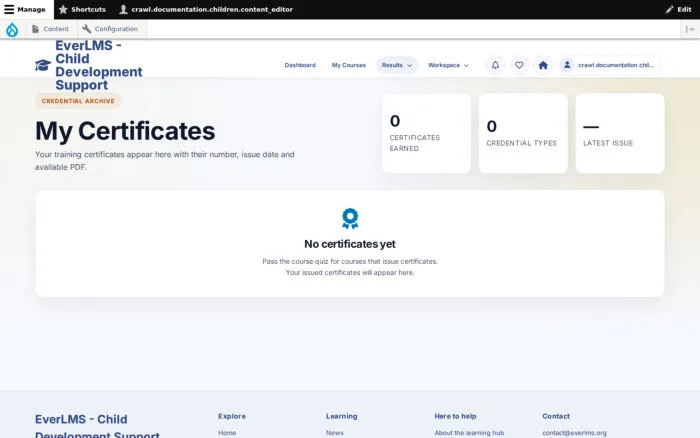Click 'Pass the course quiz' instruction text
700x438 pixels.
[x=350, y=261]
